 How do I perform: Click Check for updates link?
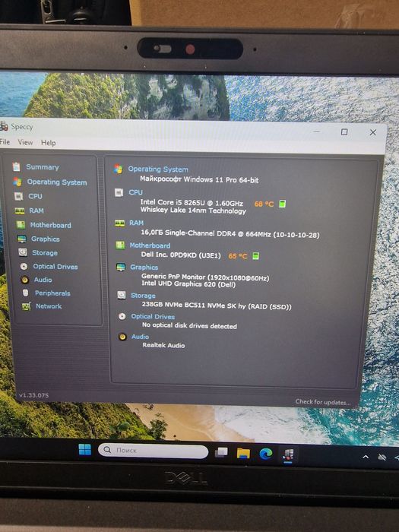point(323,402)
